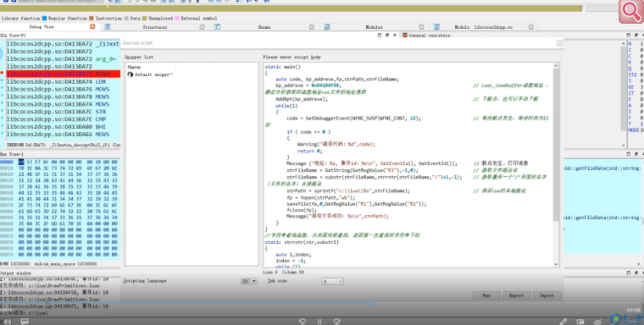Click the rewind button in video controls
644x325 pixels.
click(303, 322)
